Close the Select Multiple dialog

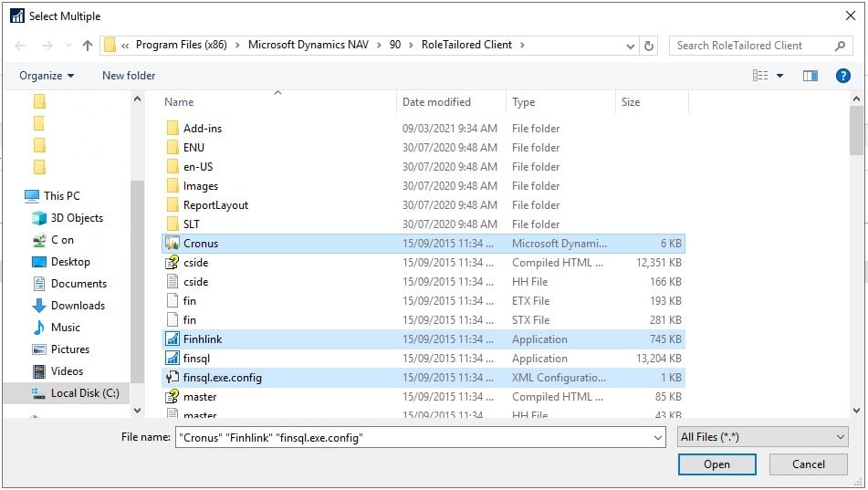[851, 16]
